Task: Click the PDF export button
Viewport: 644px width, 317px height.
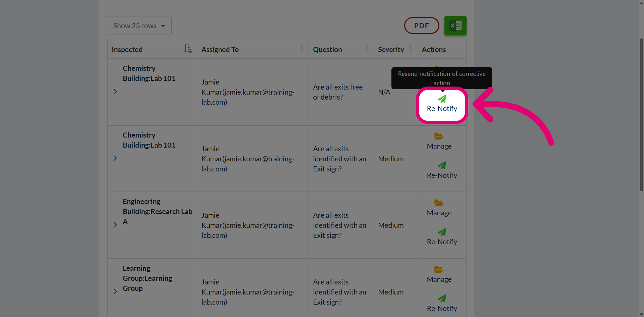Action: click(422, 25)
